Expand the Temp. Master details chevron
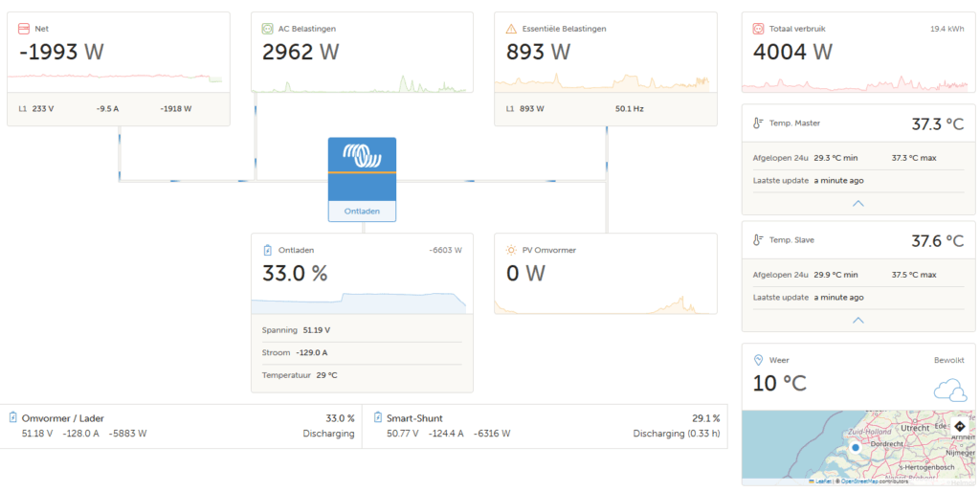 point(857,203)
